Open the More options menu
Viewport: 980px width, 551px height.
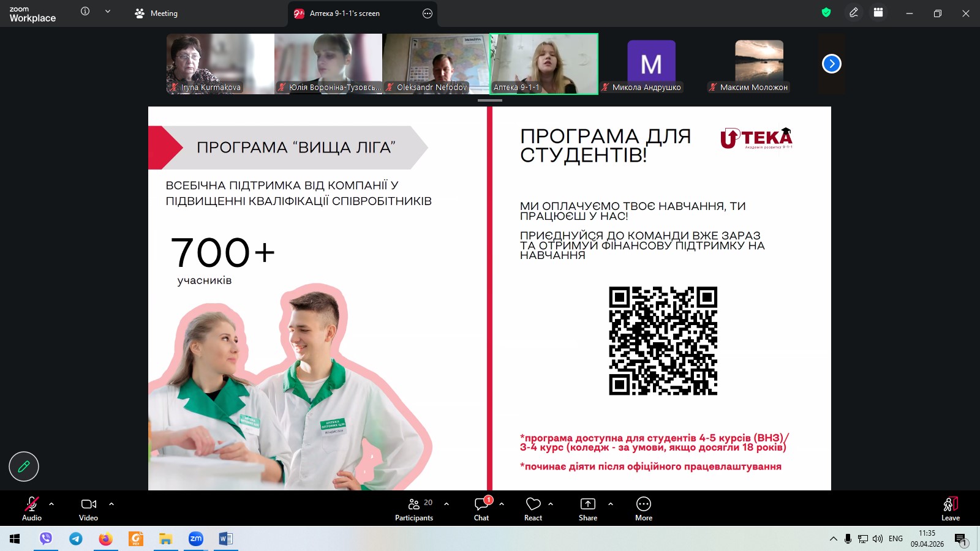(643, 508)
